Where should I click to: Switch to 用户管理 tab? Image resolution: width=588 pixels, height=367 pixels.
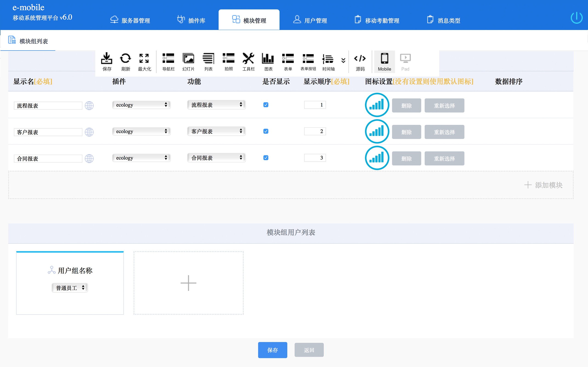[310, 20]
